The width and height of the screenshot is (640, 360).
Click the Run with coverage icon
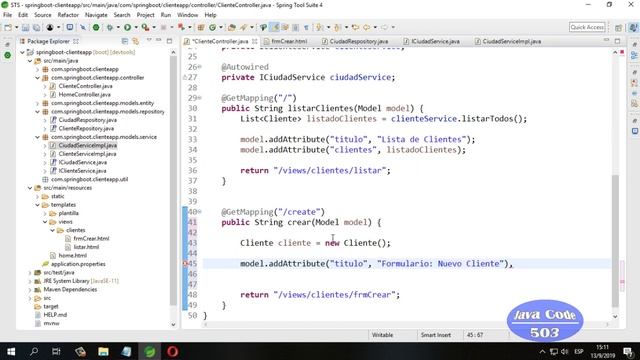[x=145, y=27]
